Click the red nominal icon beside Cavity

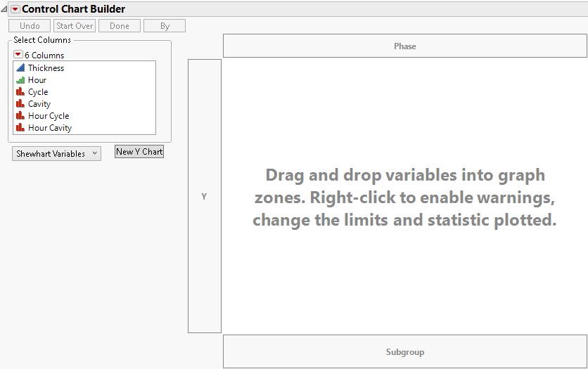tap(20, 104)
